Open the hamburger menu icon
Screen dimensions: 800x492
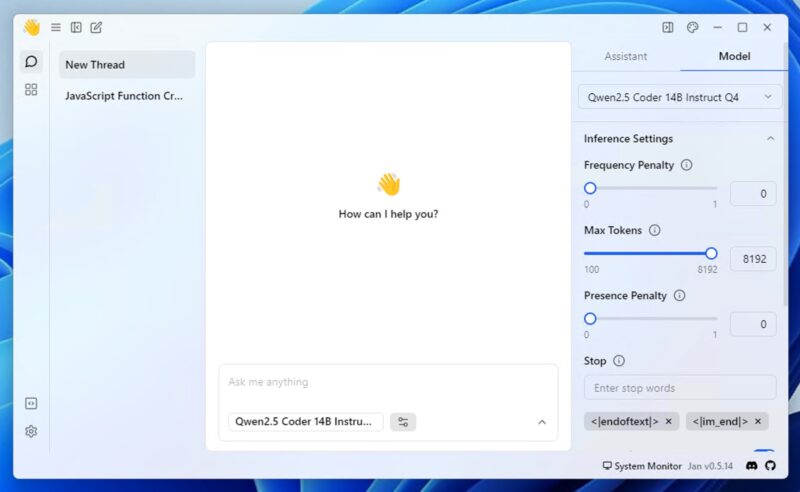pyautogui.click(x=56, y=28)
